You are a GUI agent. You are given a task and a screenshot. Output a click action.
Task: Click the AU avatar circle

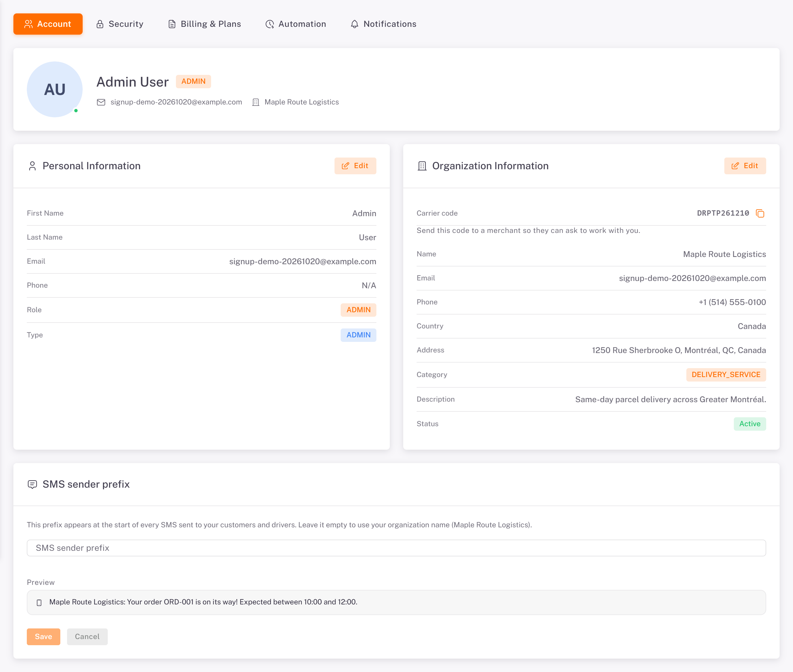tap(55, 90)
